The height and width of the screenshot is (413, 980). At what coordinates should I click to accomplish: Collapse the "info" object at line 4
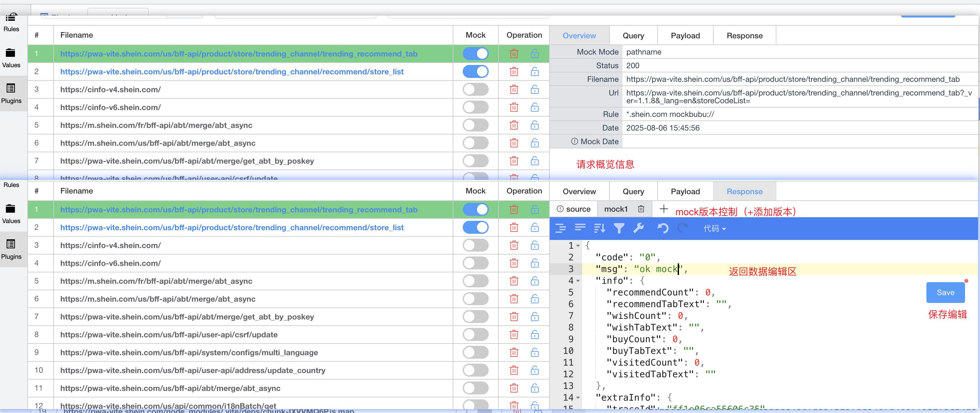[578, 281]
